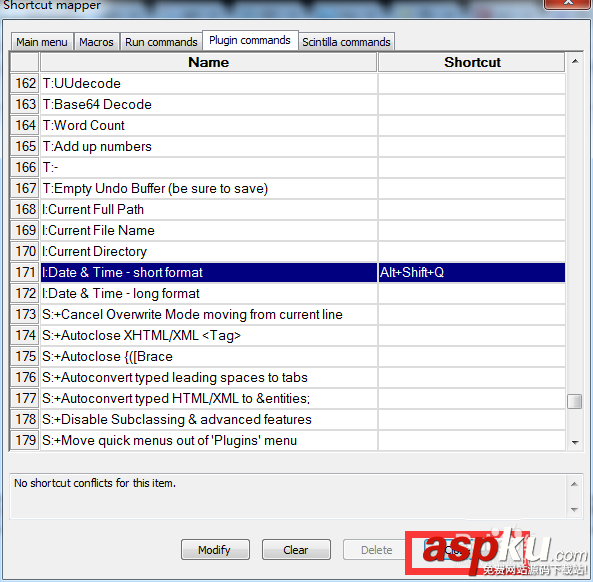
Task: Click row number 175
Action: pyautogui.click(x=25, y=356)
